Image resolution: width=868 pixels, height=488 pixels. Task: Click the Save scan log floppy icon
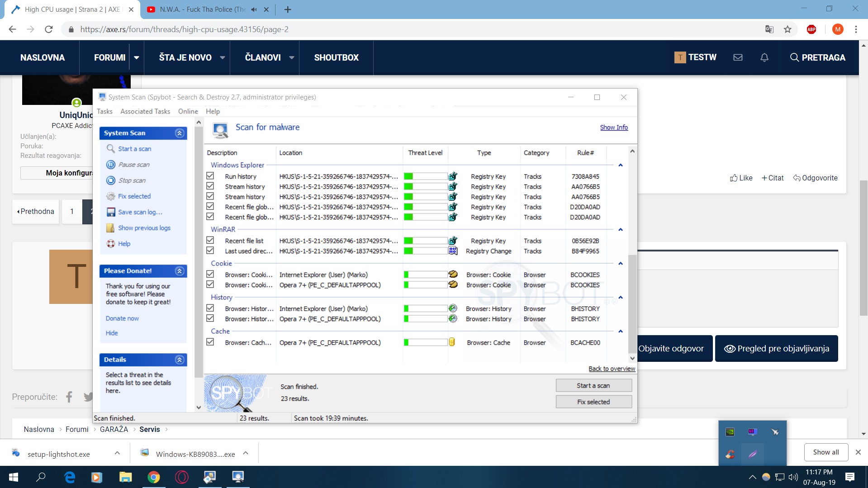(x=110, y=212)
